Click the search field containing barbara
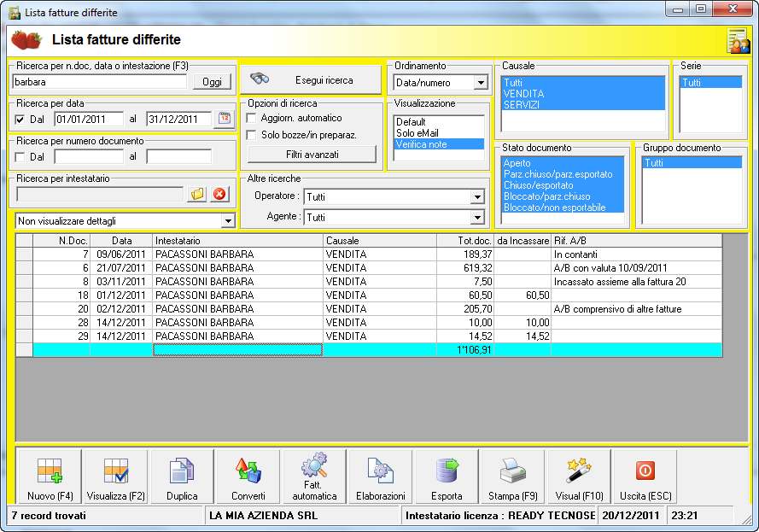 [x=100, y=82]
